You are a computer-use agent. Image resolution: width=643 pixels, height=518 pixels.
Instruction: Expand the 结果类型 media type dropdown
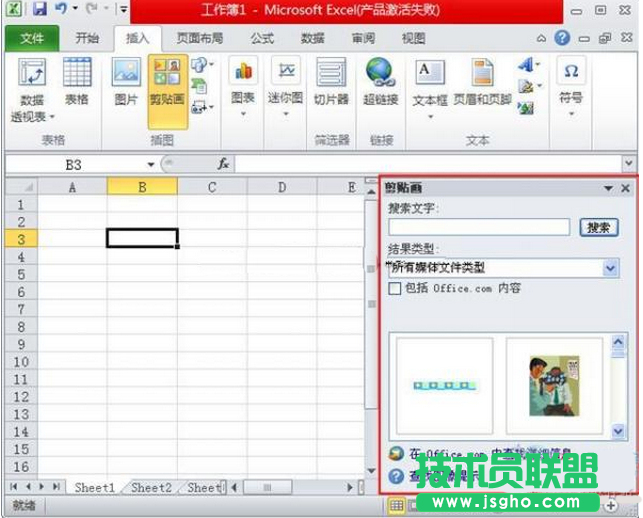611,268
